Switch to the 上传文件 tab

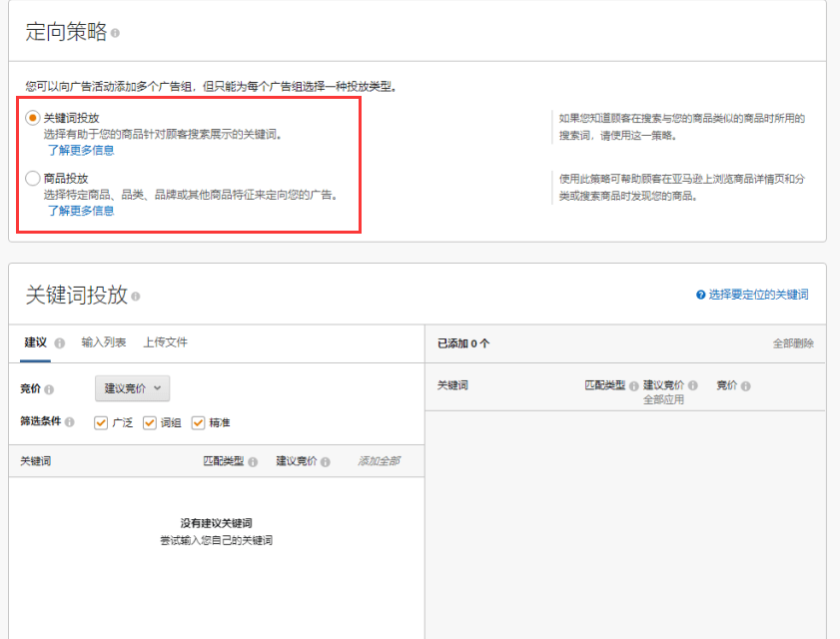point(165,342)
